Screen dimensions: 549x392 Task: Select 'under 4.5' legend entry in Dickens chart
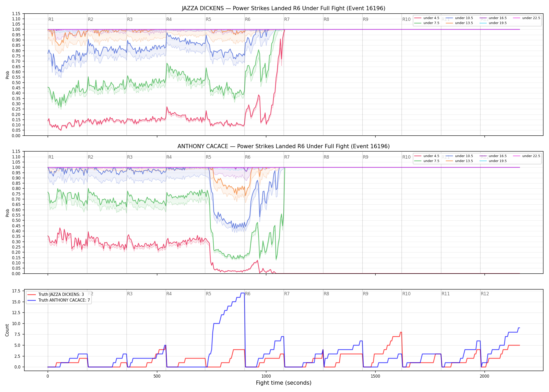click(427, 18)
